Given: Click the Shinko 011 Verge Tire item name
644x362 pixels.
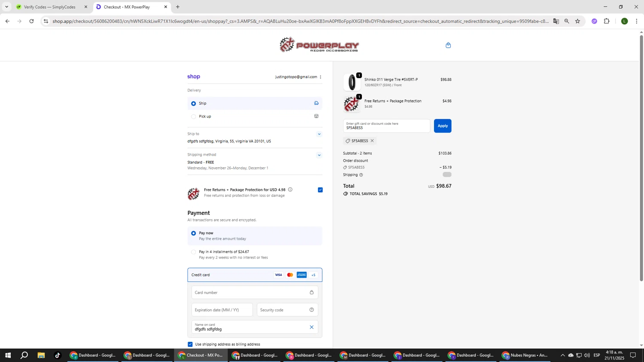Looking at the screenshot, I should [x=391, y=80].
